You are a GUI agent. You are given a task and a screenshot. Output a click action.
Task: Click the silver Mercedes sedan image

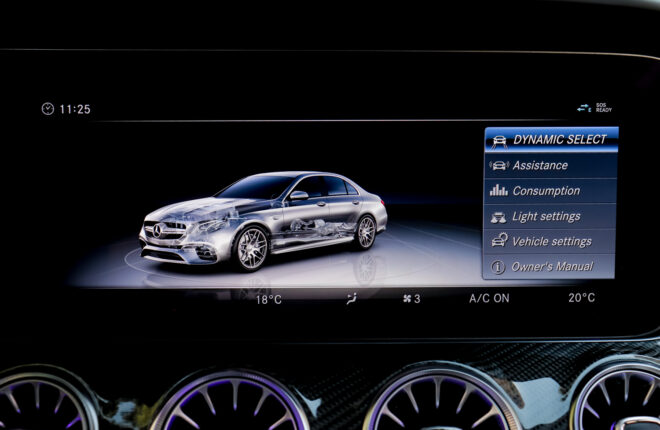tap(263, 220)
